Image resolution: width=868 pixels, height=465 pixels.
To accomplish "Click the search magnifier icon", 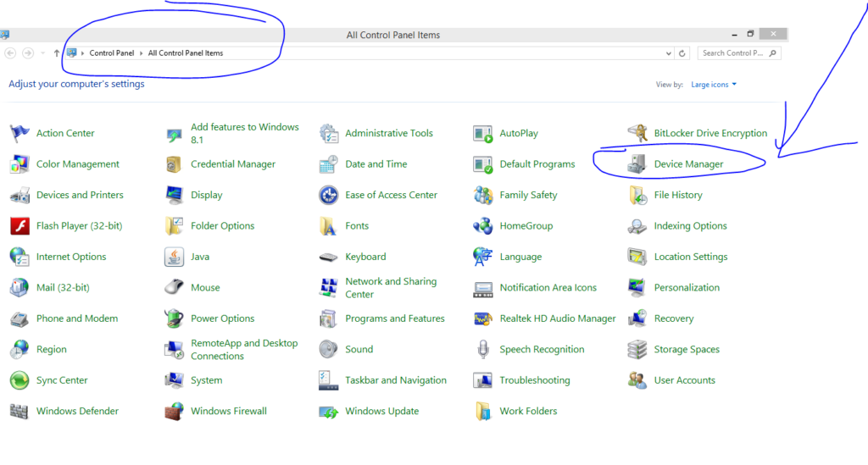I will tap(773, 53).
